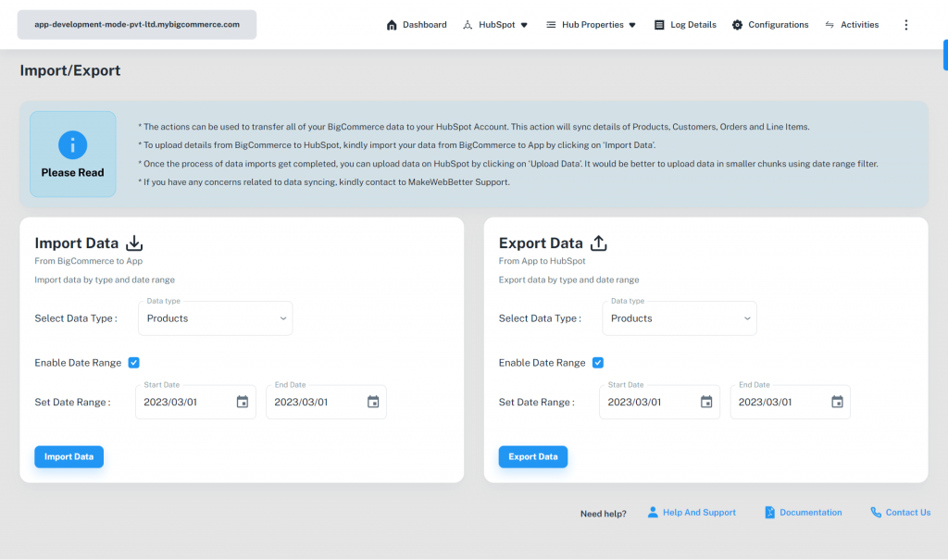Click the Activities arrows icon
This screenshot has width=948, height=560.
[829, 25]
